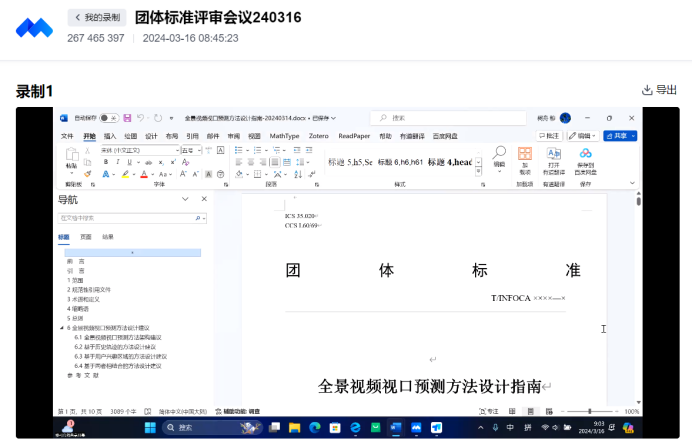Viewport: 693px width, 446px height.
Task: Collapse the 全景视频视口预测方法设计建议 heading
Action: click(61, 328)
